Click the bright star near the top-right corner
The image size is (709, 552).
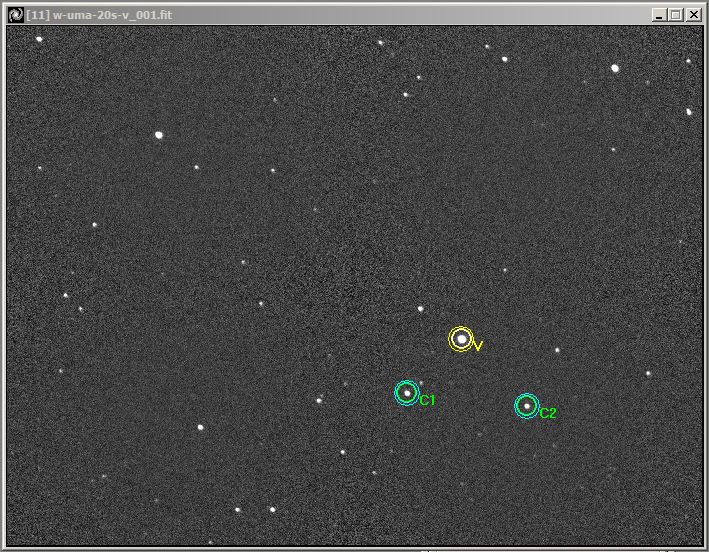pos(615,68)
